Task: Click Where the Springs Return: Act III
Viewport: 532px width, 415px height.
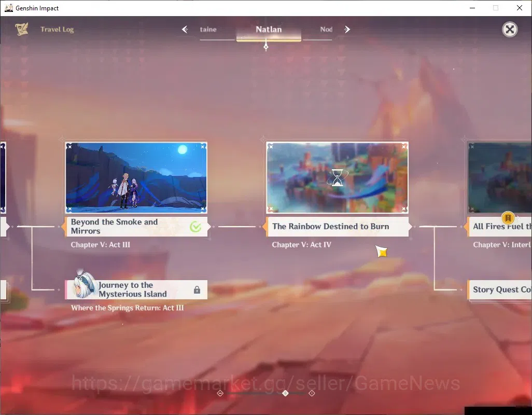Action: click(127, 308)
